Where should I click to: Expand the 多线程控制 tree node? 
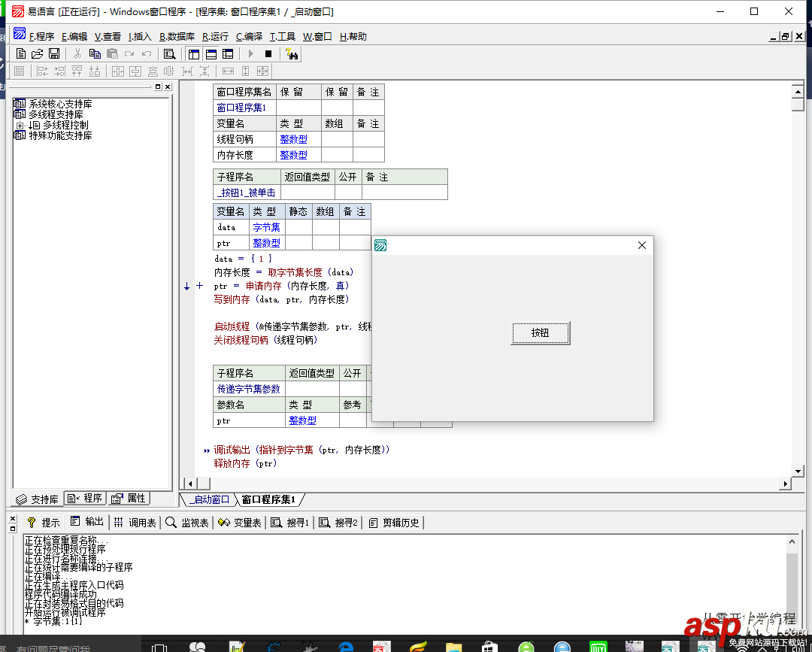point(20,125)
